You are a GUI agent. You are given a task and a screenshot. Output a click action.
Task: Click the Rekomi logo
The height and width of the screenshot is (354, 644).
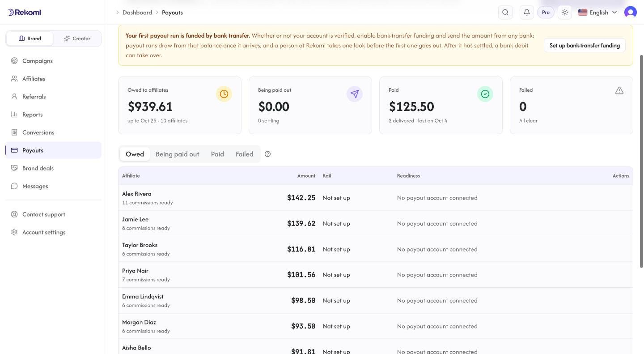pos(25,13)
